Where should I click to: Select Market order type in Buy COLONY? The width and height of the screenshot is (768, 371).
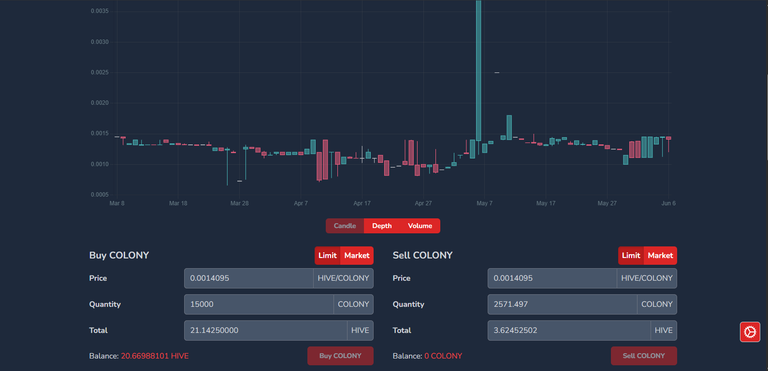357,255
